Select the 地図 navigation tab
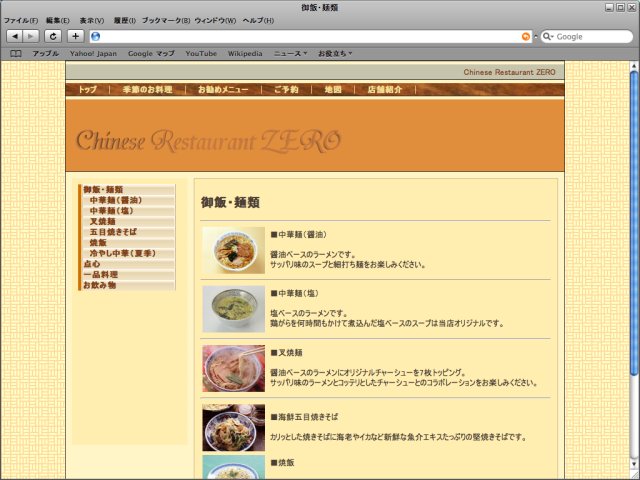 coord(333,89)
